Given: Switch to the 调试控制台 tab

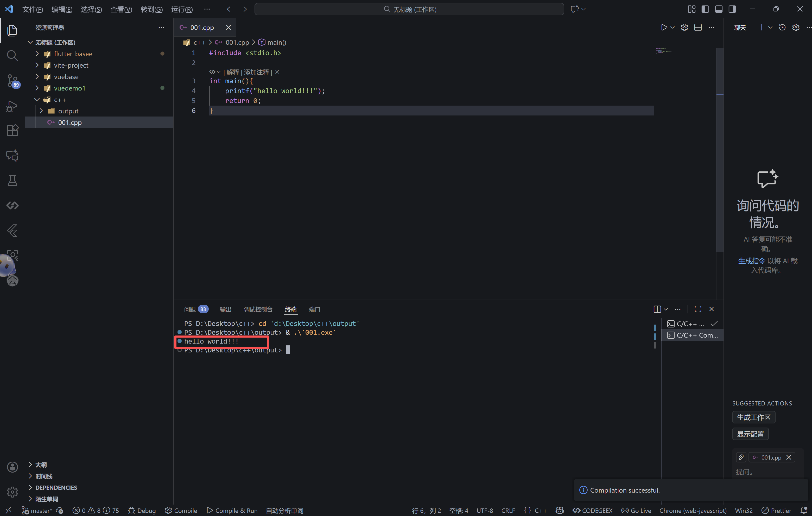Looking at the screenshot, I should 258,309.
